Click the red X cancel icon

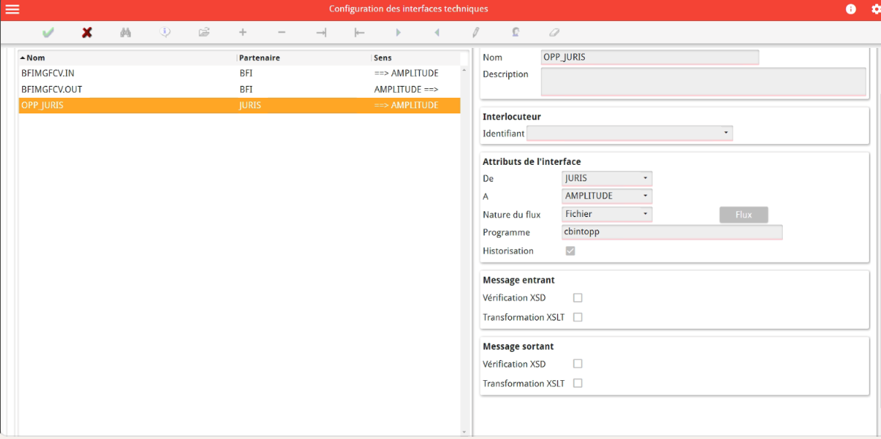[x=87, y=33]
